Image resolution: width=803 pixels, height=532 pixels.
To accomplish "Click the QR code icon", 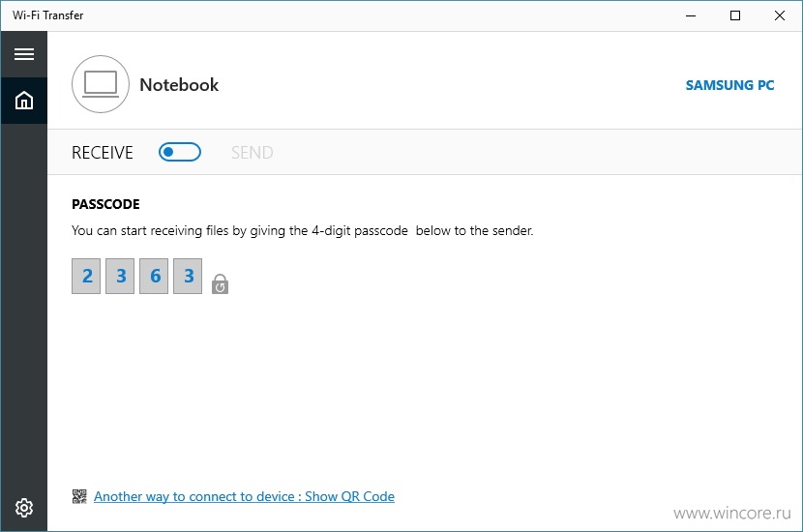I will [79, 496].
